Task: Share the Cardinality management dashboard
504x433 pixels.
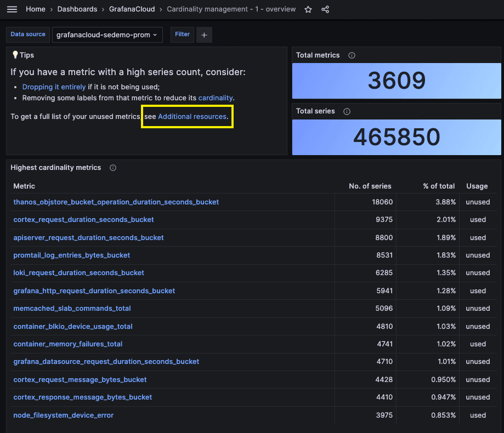Action: [325, 9]
